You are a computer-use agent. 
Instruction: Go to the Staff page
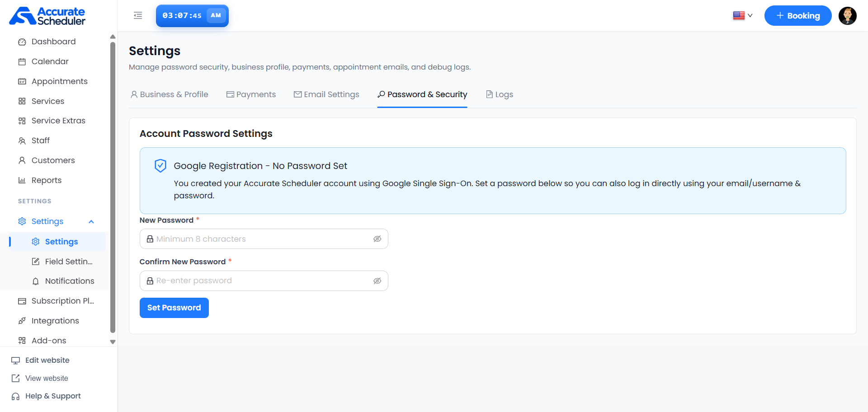pos(40,140)
